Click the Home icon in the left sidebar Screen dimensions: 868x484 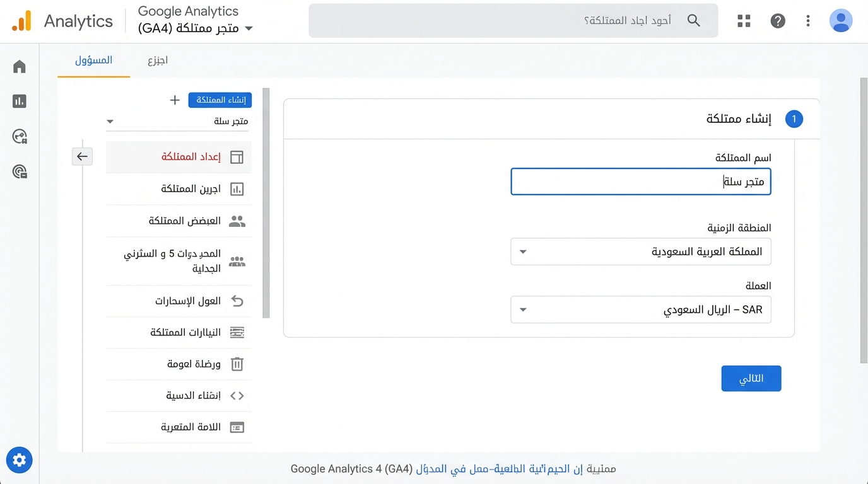pos(19,66)
